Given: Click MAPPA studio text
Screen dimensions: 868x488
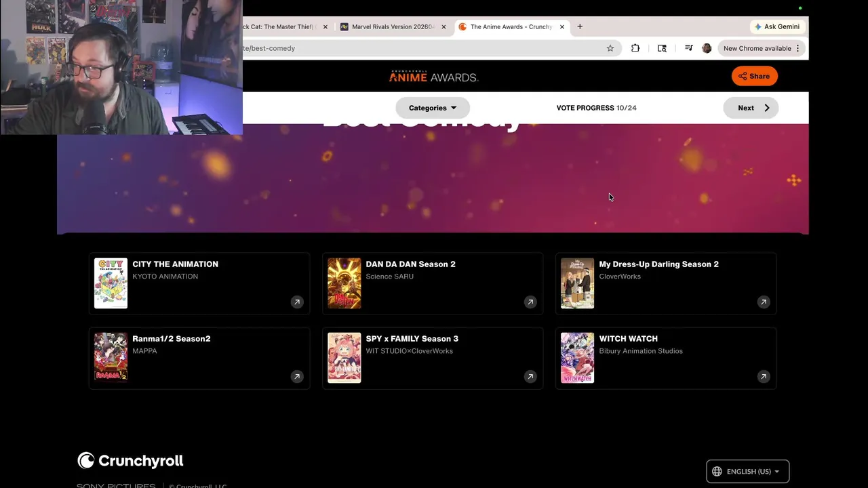Looking at the screenshot, I should tap(144, 351).
